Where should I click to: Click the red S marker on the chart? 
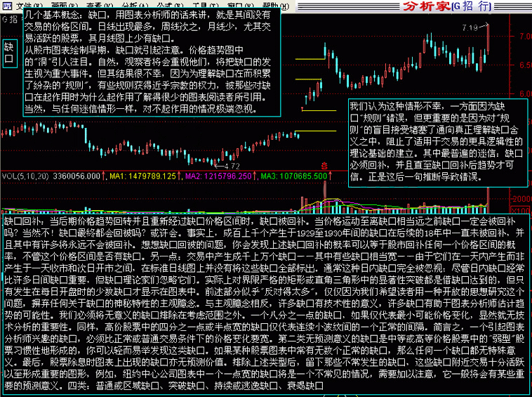click(324, 166)
